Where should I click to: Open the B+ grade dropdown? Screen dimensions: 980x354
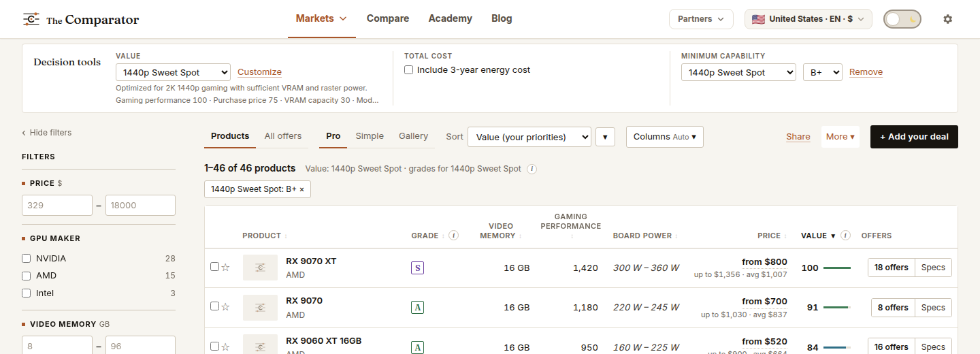click(823, 72)
